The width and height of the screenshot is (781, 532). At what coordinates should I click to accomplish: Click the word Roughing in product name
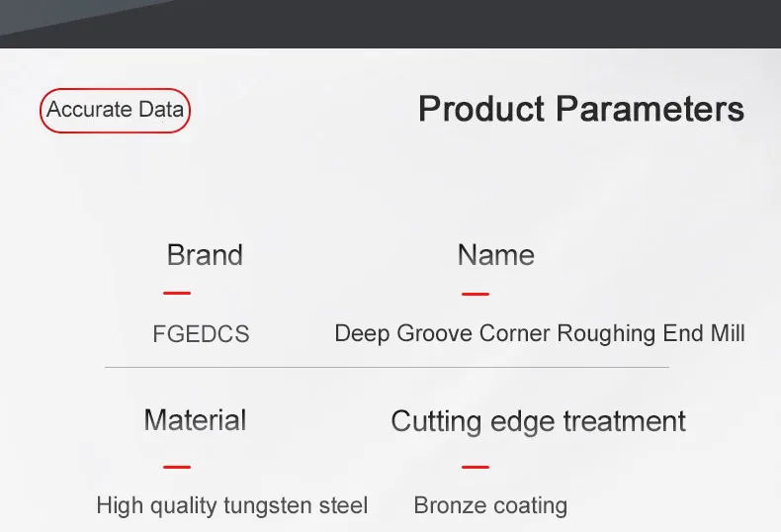[x=606, y=334]
